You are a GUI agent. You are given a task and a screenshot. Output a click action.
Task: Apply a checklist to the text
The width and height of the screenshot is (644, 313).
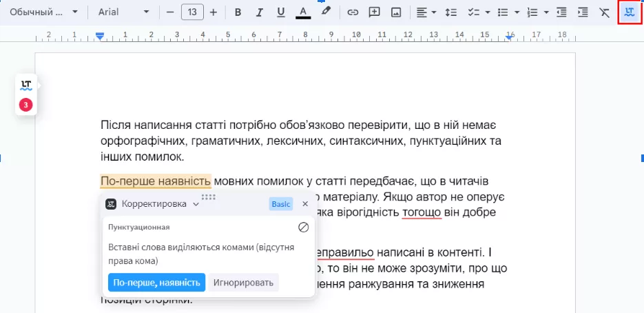click(x=474, y=12)
